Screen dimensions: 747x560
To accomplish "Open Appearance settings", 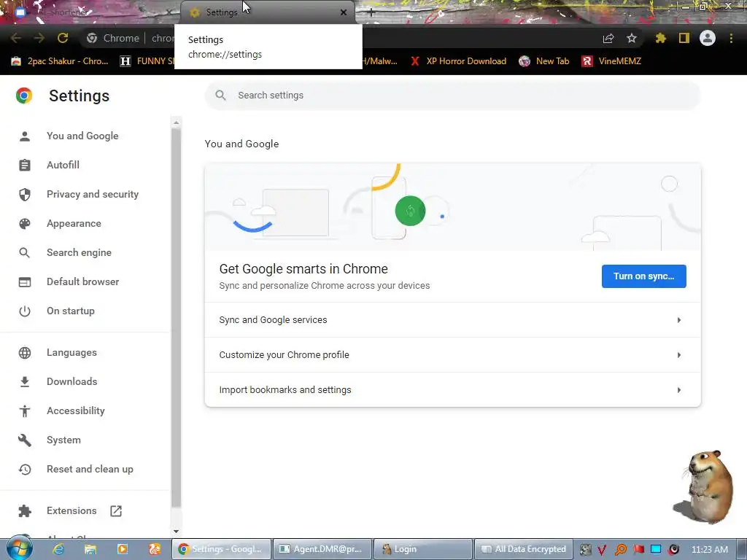I will (x=74, y=223).
